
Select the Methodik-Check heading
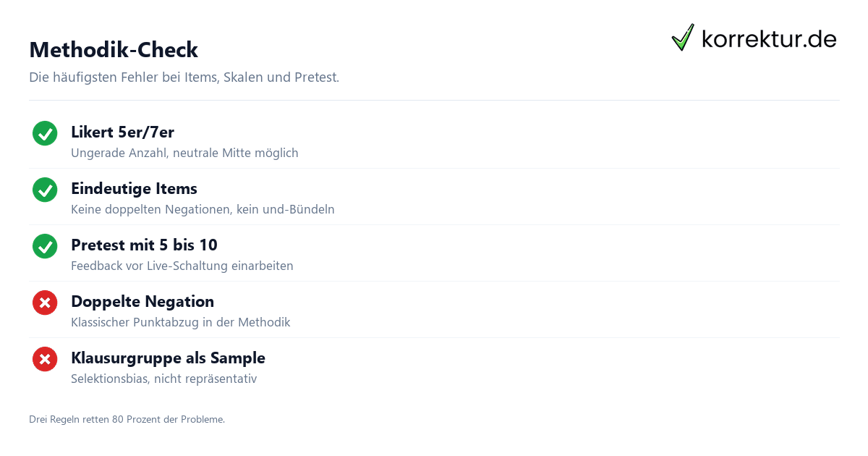coord(114,50)
